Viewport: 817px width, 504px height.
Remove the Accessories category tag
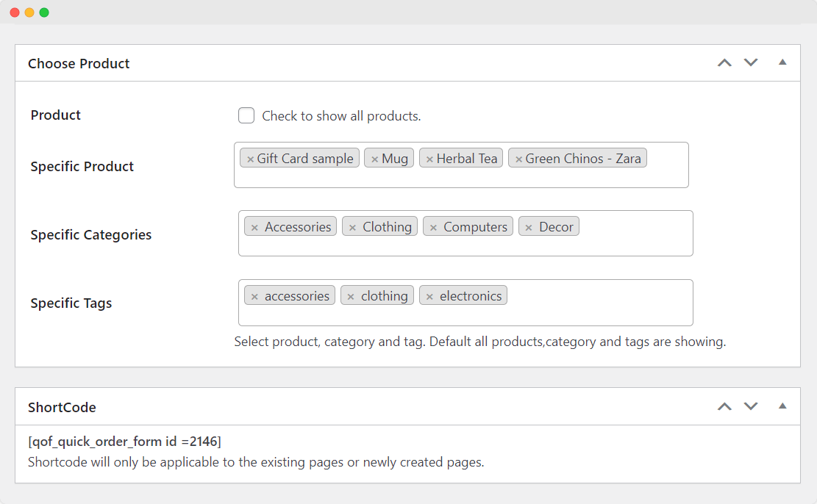[x=254, y=228]
